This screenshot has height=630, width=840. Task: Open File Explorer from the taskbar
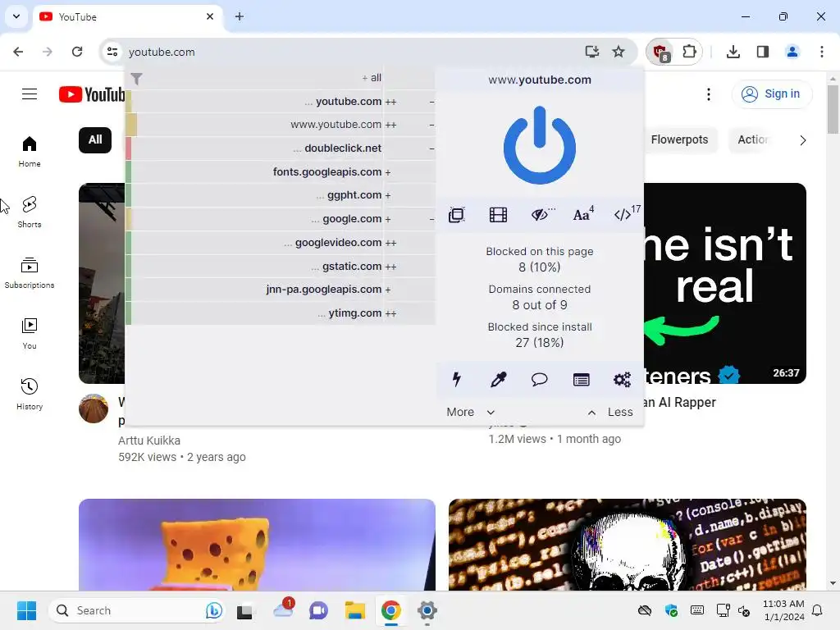(354, 610)
